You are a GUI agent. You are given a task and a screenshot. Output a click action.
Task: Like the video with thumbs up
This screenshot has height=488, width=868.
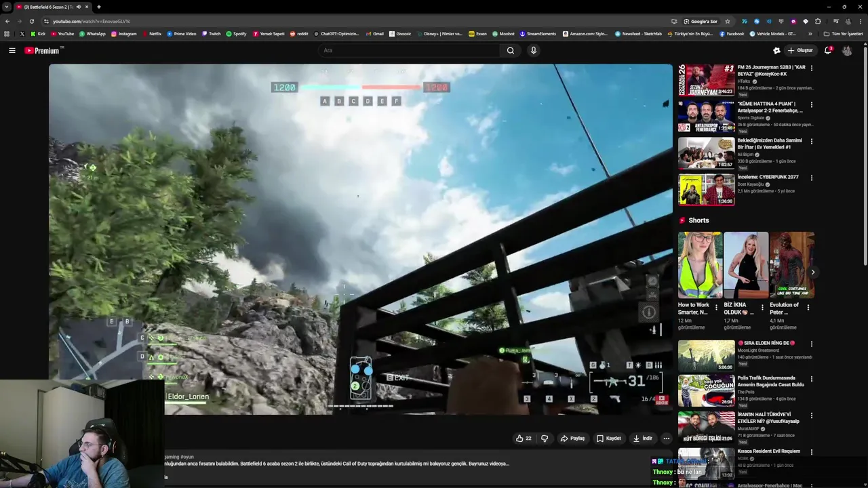[x=524, y=439]
